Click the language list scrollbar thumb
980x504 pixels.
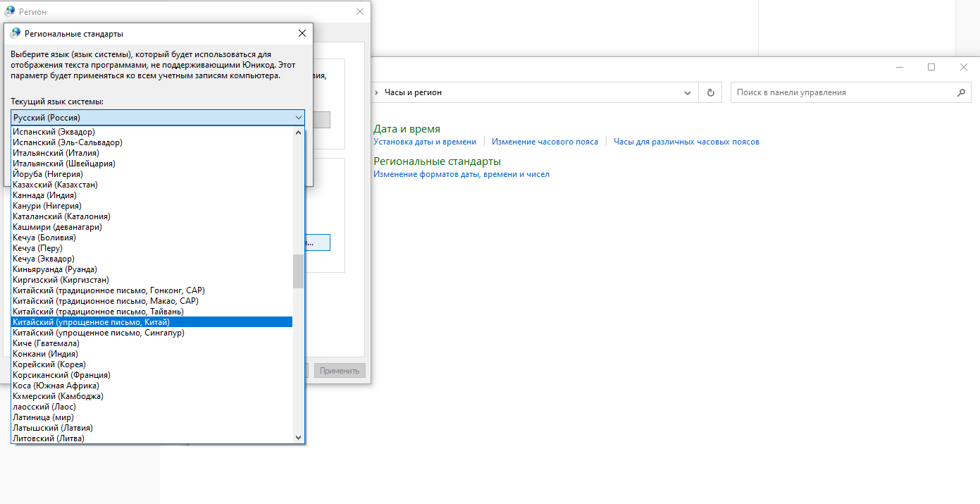coord(298,271)
